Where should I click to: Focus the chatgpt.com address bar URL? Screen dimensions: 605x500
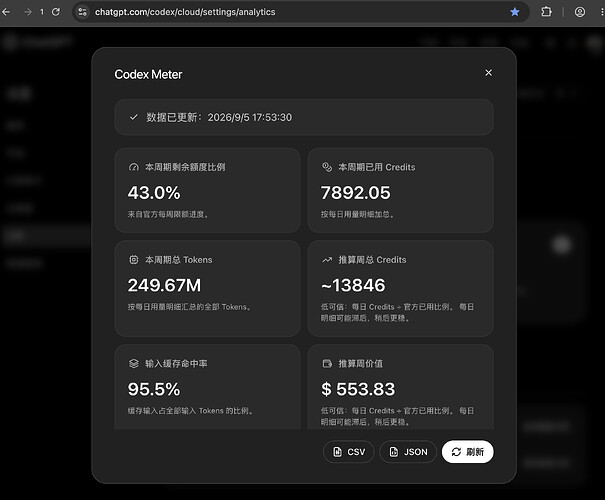(x=185, y=12)
